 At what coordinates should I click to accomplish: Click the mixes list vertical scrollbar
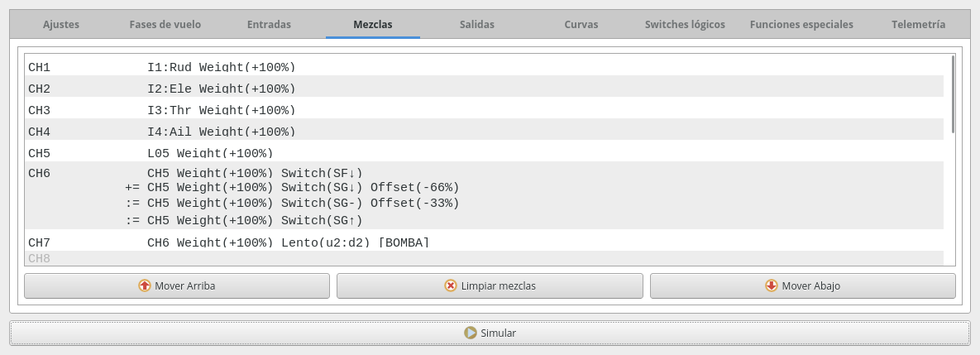(953, 94)
